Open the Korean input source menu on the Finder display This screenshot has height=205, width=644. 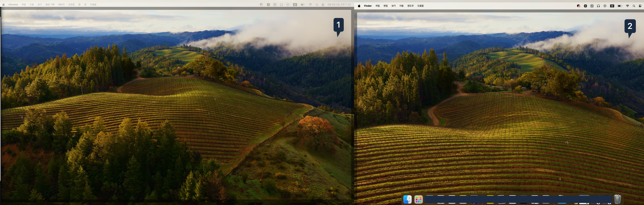[612, 6]
